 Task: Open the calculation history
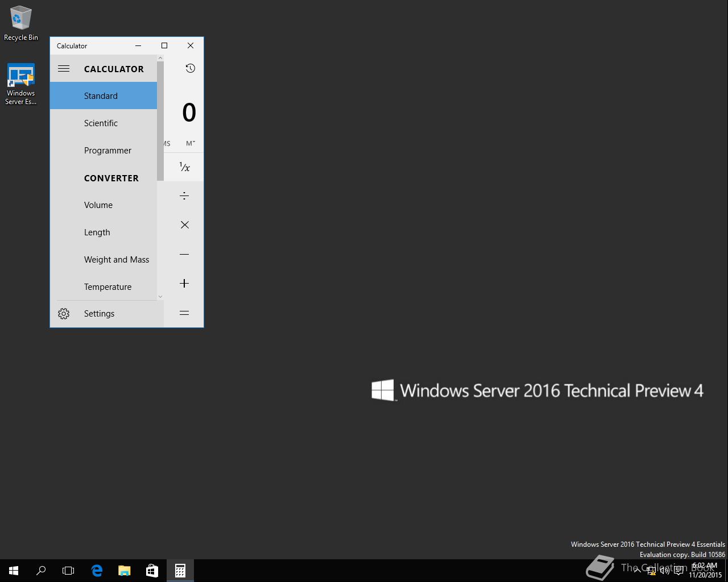click(191, 68)
